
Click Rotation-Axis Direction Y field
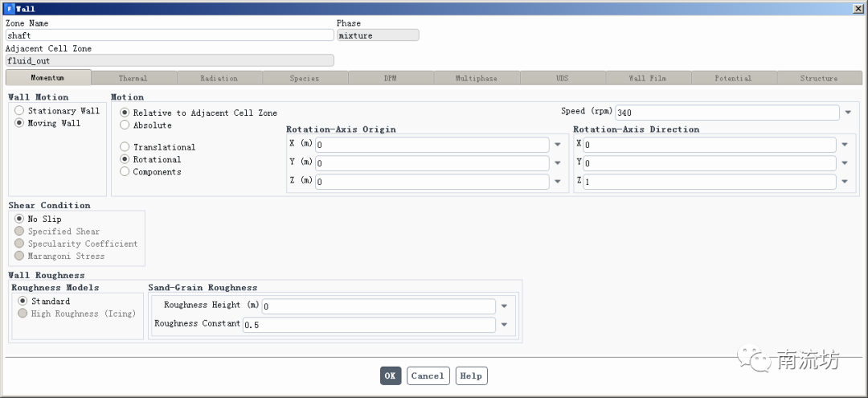pyautogui.click(x=709, y=163)
